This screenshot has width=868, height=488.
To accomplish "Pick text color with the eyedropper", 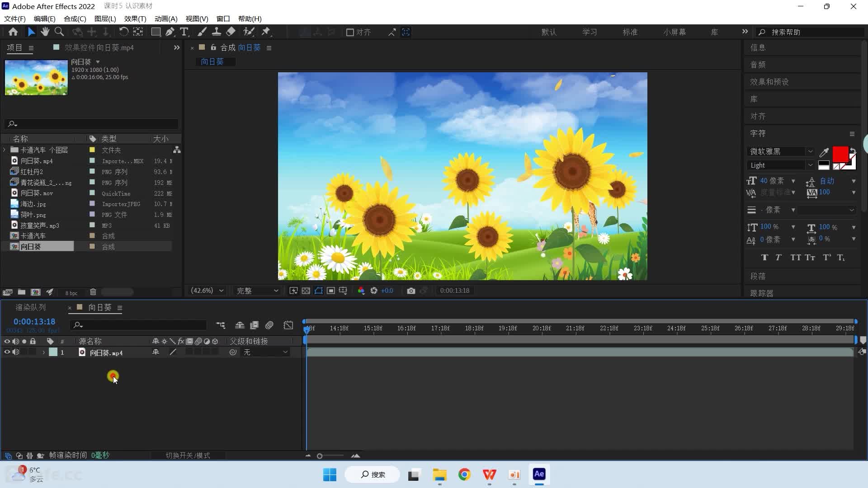I will (x=824, y=152).
